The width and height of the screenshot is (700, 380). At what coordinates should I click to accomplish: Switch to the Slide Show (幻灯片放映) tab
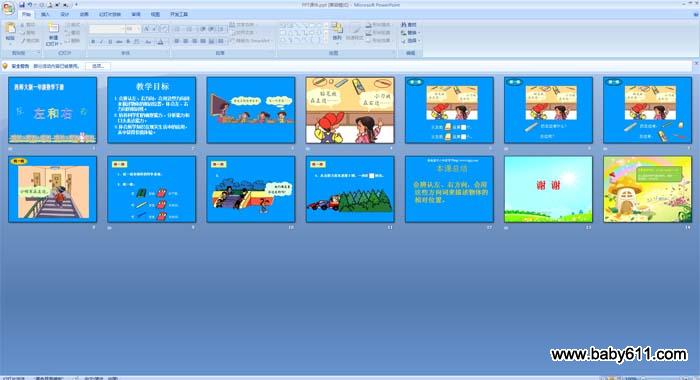tap(110, 14)
